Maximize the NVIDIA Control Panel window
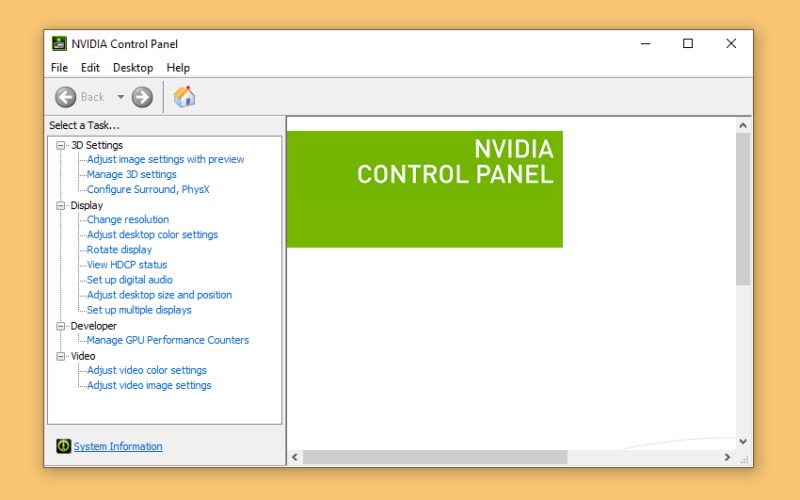Screen dimensions: 800x500 point(688,44)
